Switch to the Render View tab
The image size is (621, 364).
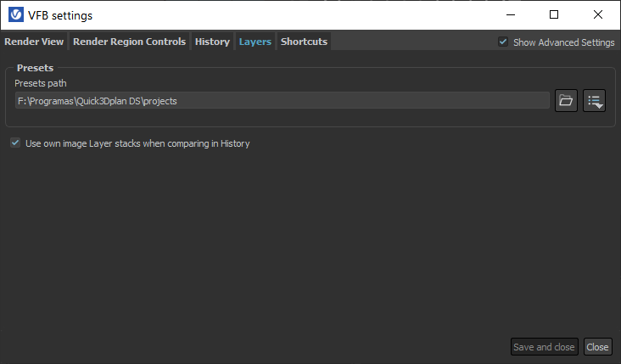(34, 42)
